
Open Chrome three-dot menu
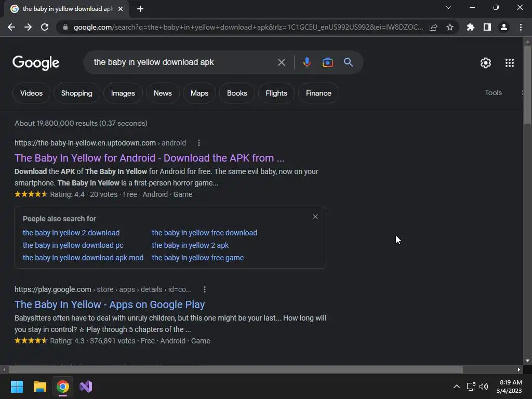pos(521,27)
